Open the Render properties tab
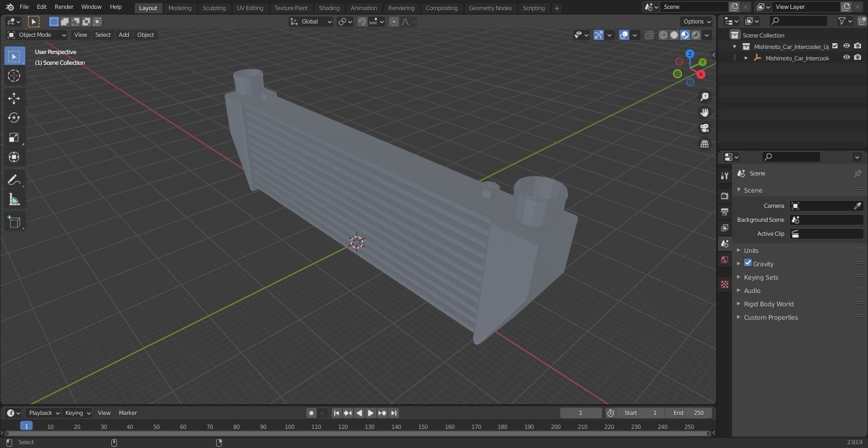Screen dimensions: 868x448 [x=724, y=196]
